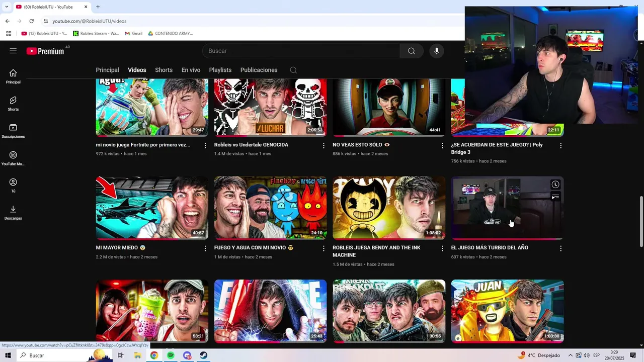The height and width of the screenshot is (362, 644).
Task: Open Spotify from the taskbar
Action: [x=171, y=355]
